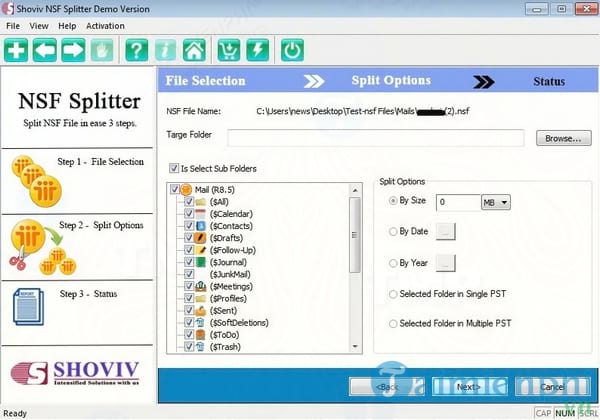Click the Status header step
This screenshot has width=600, height=420.
tap(549, 81)
